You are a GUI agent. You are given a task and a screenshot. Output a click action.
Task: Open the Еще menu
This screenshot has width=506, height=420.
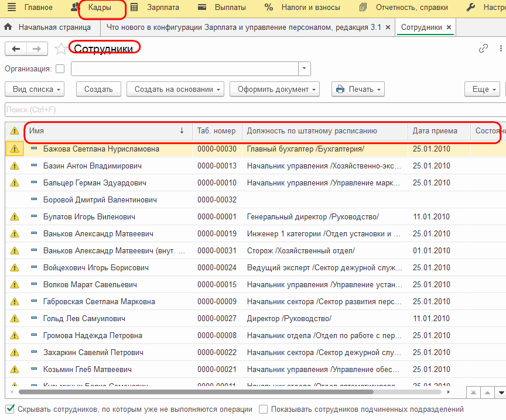pos(482,89)
